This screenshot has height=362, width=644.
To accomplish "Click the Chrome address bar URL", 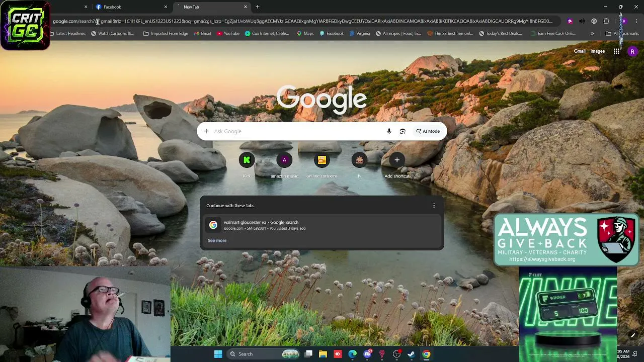I will tap(303, 21).
